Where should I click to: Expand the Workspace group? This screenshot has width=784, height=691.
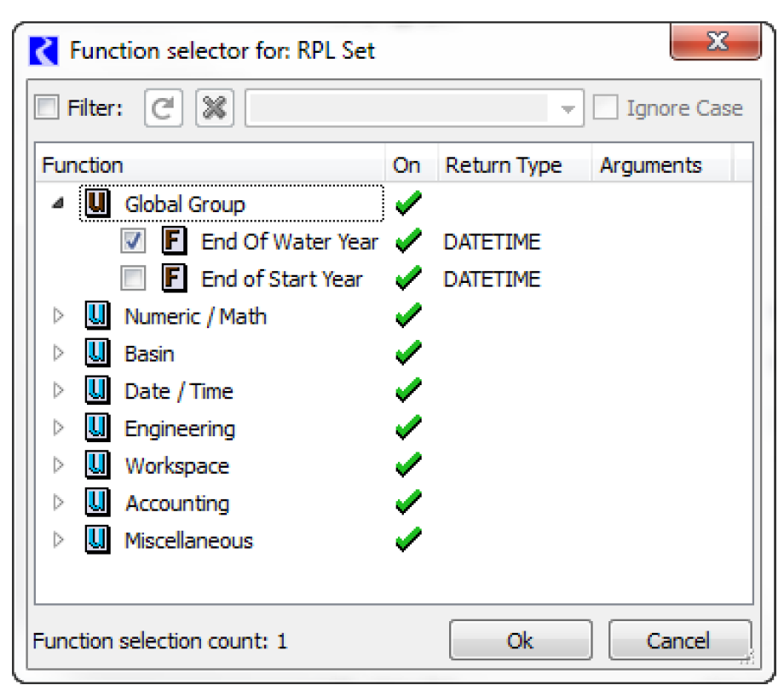[x=58, y=466]
